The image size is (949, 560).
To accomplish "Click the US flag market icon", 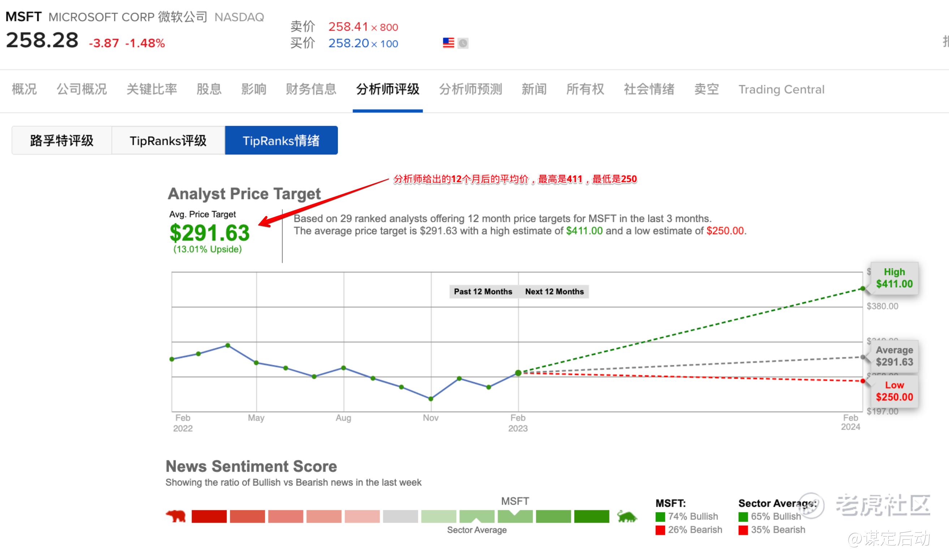I will coord(448,43).
